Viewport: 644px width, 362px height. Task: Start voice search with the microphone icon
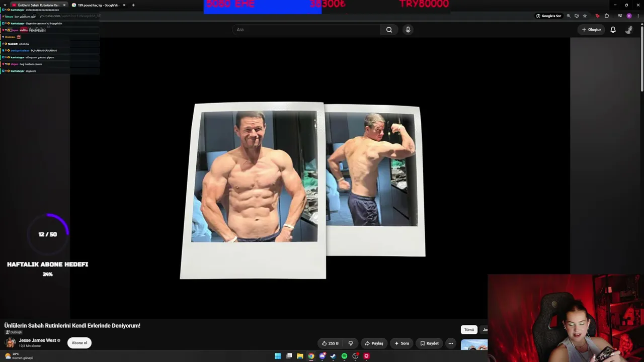pos(408,30)
